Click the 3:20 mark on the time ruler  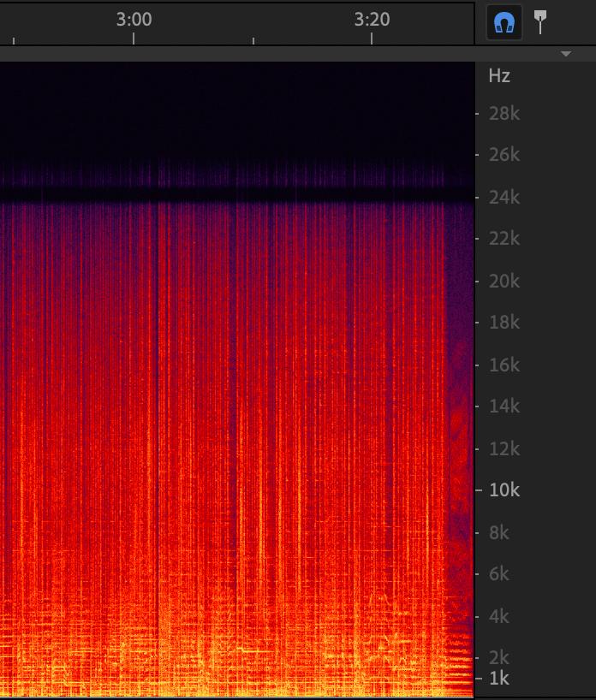click(372, 19)
